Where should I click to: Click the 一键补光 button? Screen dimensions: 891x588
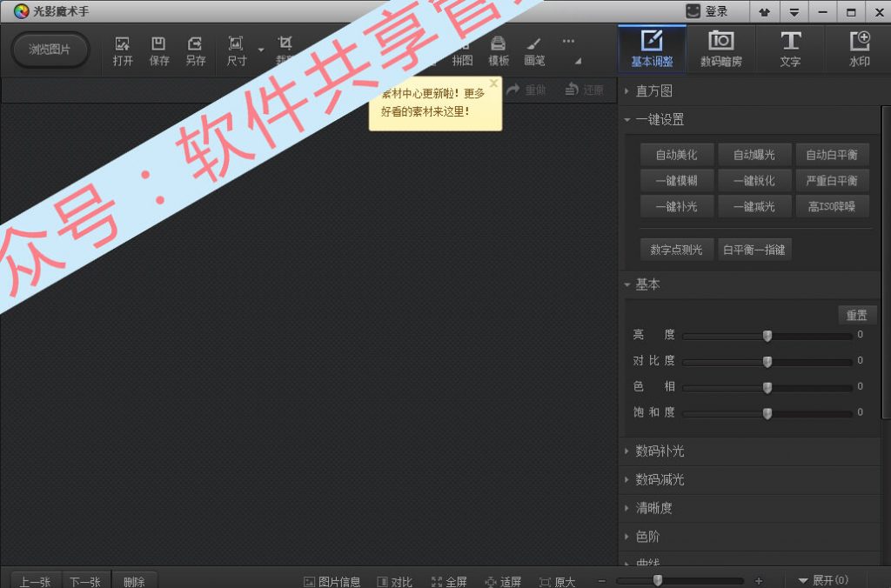(x=676, y=207)
